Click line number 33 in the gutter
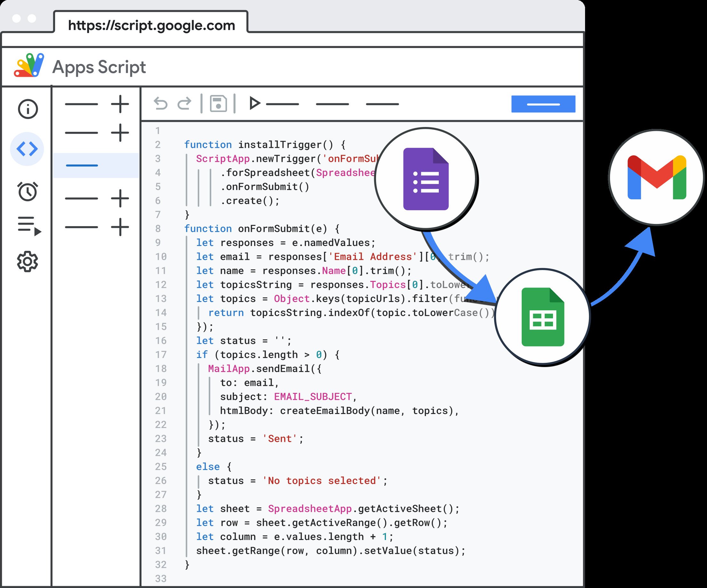The image size is (707, 588). [x=161, y=579]
